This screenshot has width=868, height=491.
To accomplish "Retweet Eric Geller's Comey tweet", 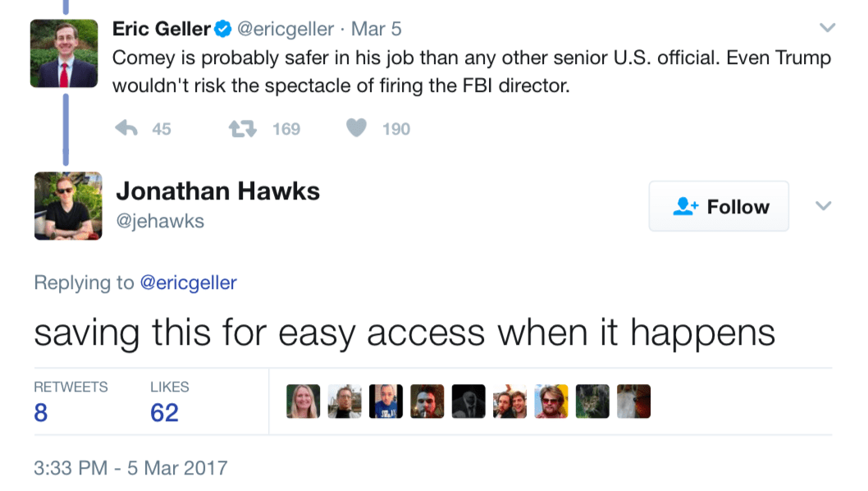I will [240, 128].
